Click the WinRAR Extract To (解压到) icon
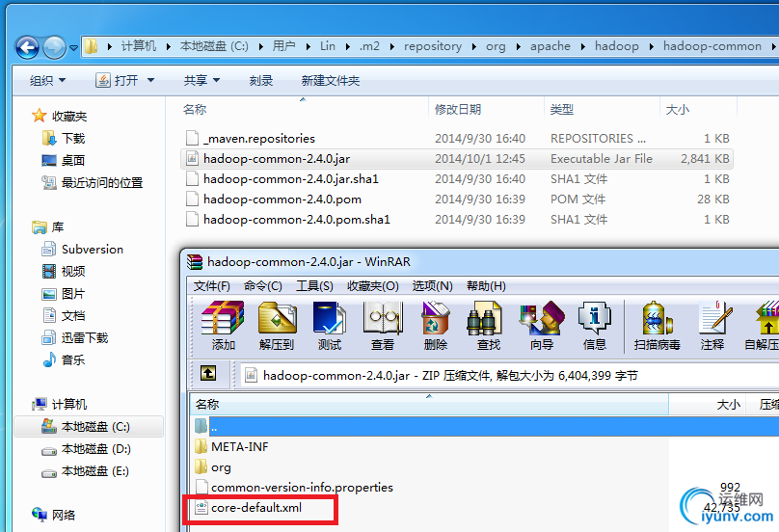The height and width of the screenshot is (532, 779). click(x=278, y=326)
